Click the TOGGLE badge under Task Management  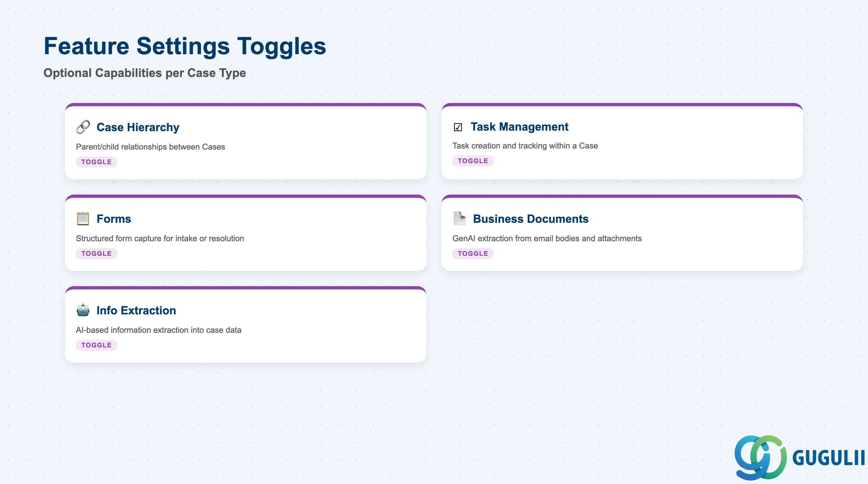473,161
